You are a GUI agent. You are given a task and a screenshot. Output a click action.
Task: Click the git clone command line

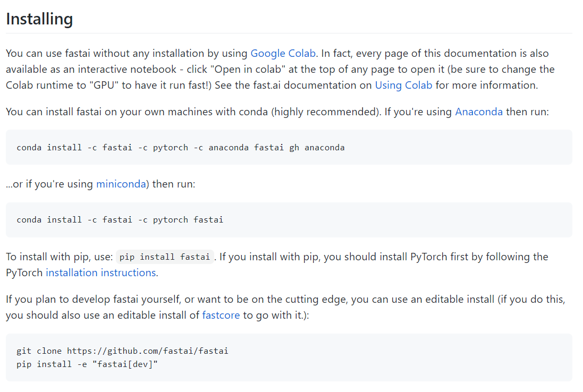[x=122, y=351]
